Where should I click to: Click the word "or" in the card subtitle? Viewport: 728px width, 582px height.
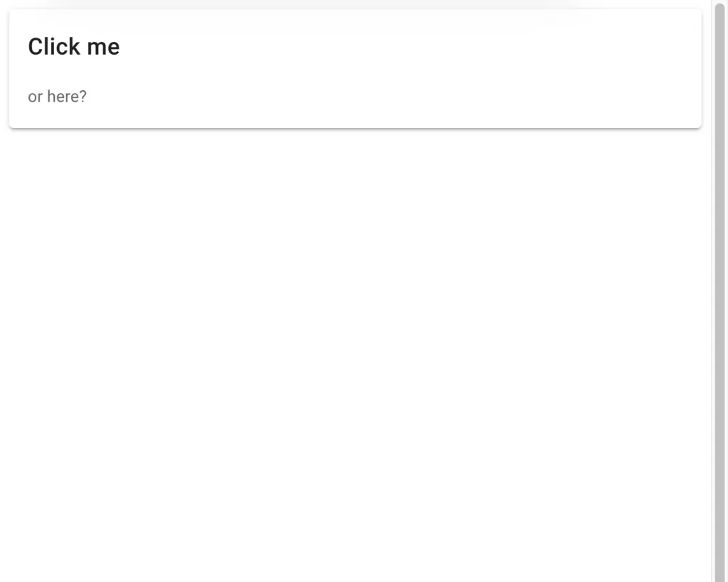(35, 97)
